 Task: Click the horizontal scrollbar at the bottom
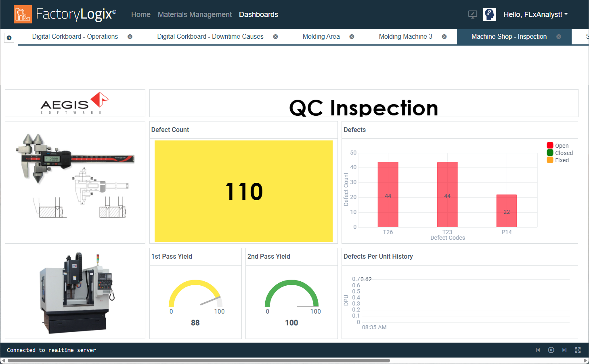(x=199, y=361)
